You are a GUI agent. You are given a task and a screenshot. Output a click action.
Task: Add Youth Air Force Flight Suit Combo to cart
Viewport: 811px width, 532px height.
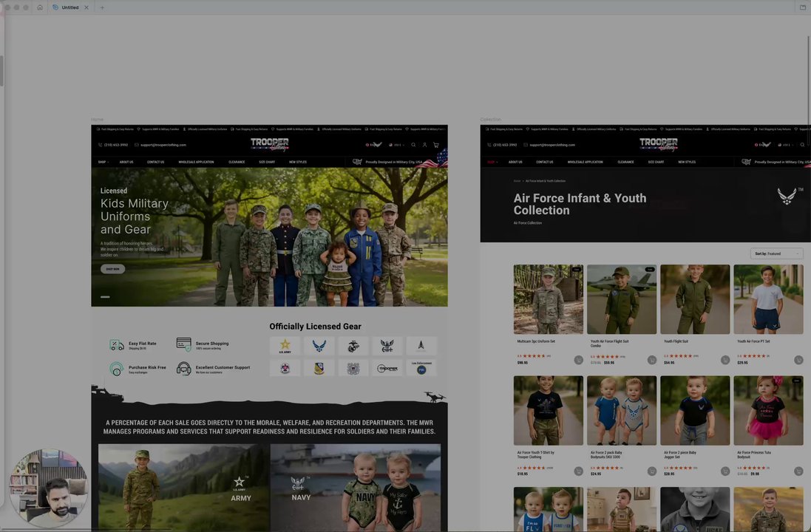[652, 360]
